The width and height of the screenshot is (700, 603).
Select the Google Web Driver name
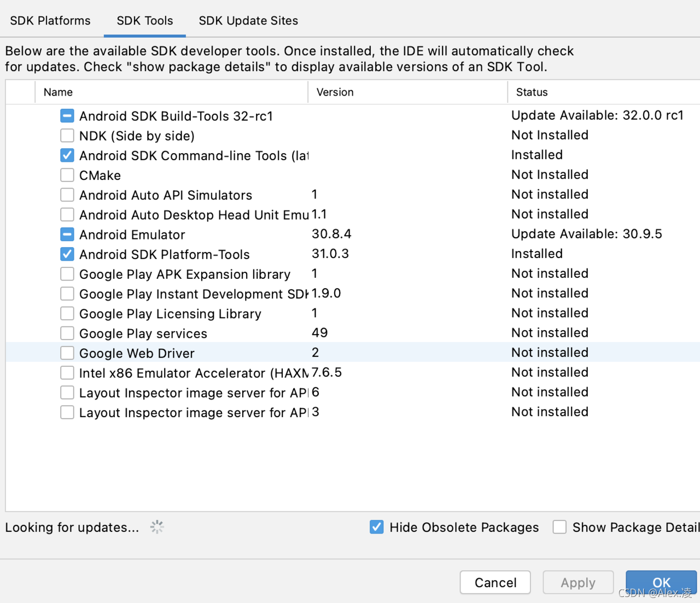pyautogui.click(x=137, y=353)
